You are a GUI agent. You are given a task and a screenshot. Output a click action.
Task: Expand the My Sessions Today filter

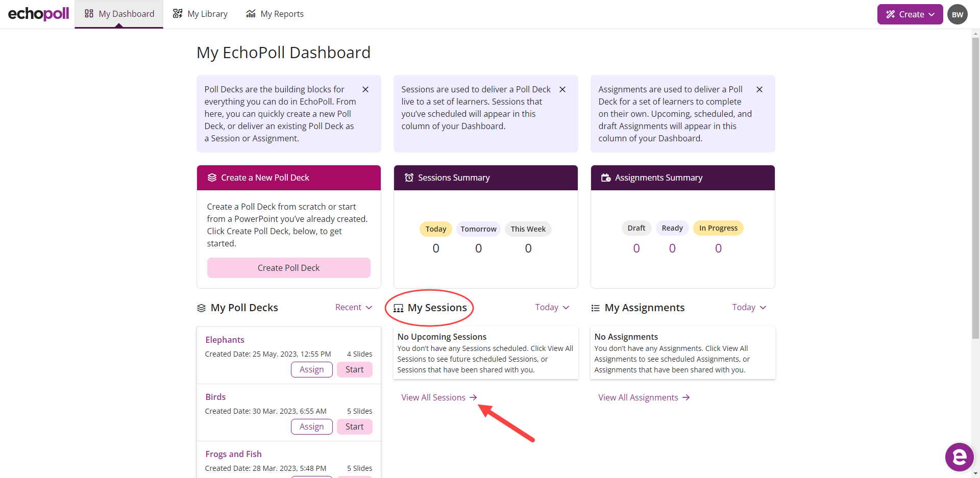point(552,307)
